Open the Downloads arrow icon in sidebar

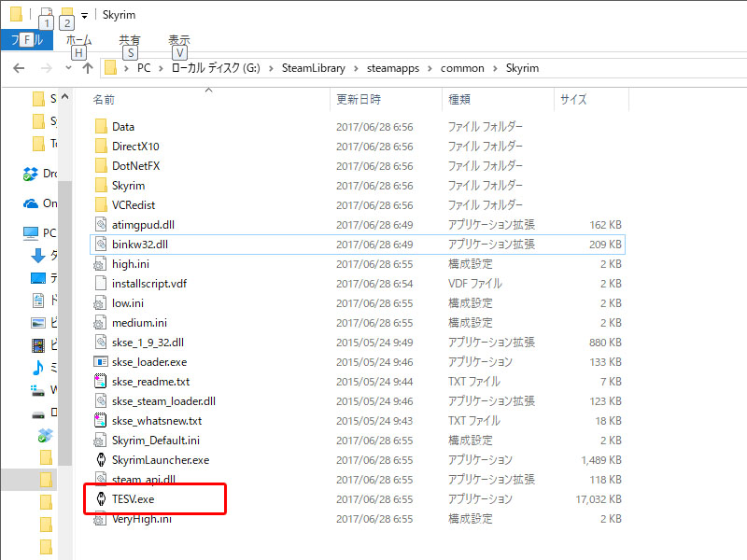38,256
